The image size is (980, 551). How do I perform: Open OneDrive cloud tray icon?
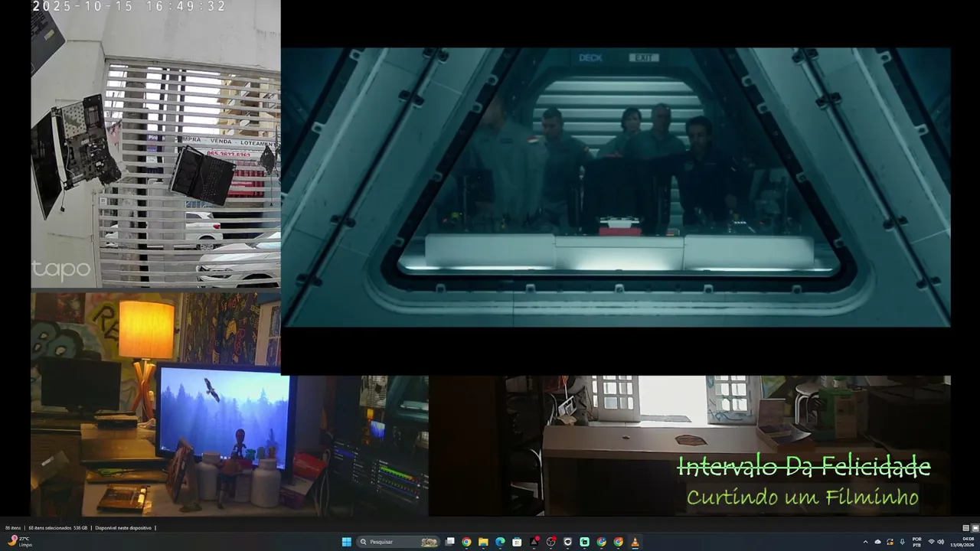877,542
